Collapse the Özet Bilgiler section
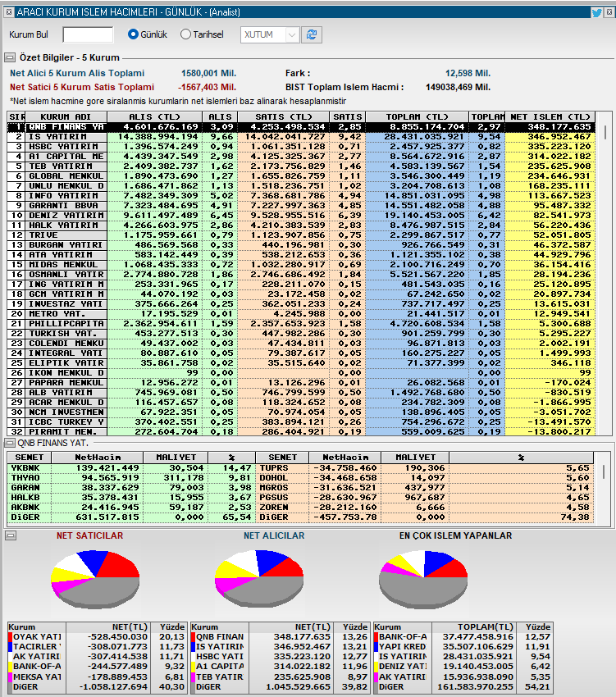 (x=10, y=57)
